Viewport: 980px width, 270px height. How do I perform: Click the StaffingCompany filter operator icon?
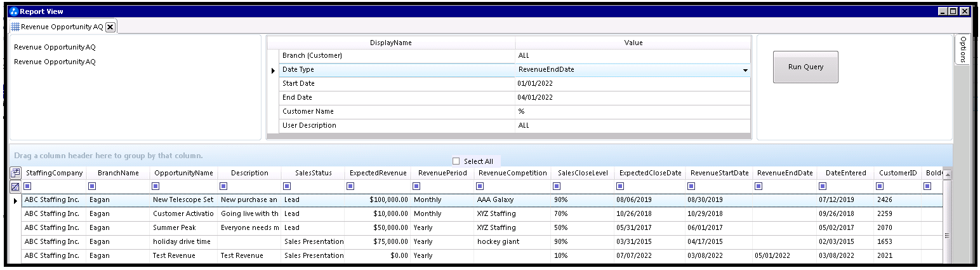point(29,186)
